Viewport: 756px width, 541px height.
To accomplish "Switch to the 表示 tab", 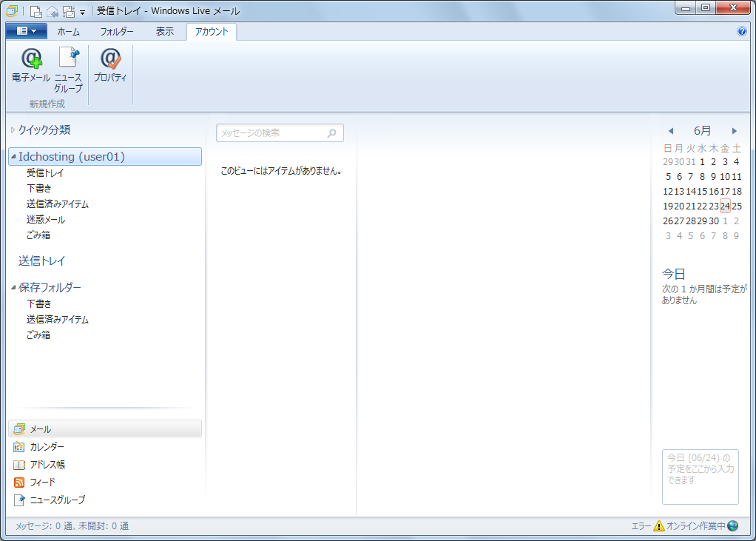I will coord(165,32).
